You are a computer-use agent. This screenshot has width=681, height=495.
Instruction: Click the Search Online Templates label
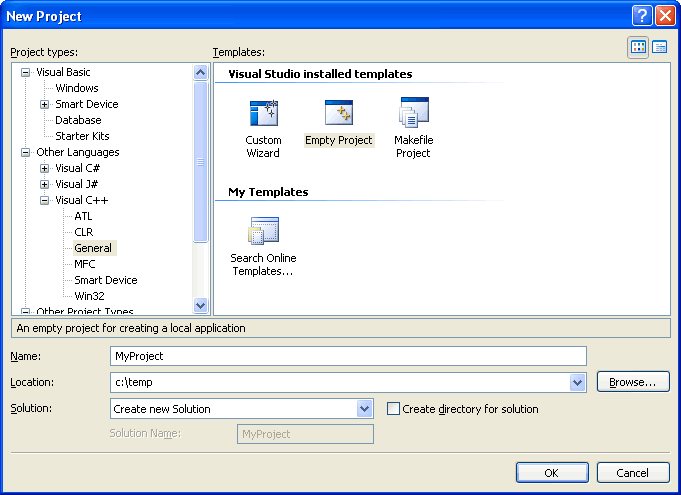(263, 264)
